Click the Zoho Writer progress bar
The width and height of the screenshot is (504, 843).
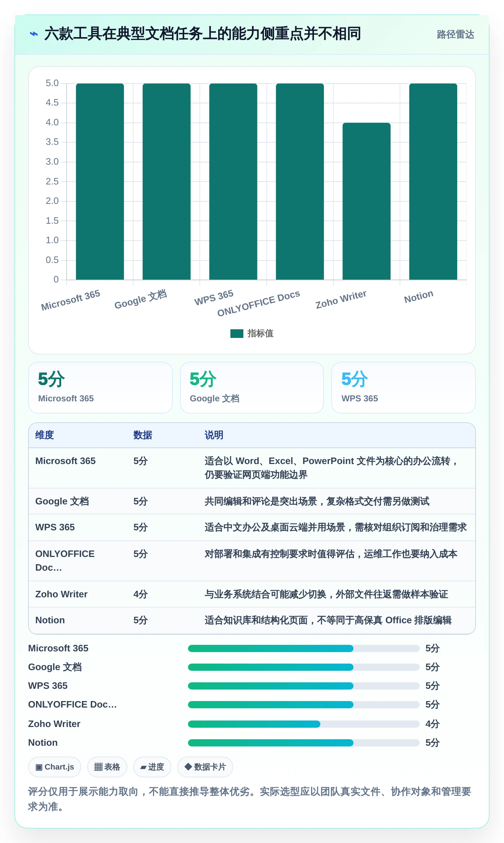pyautogui.click(x=303, y=724)
